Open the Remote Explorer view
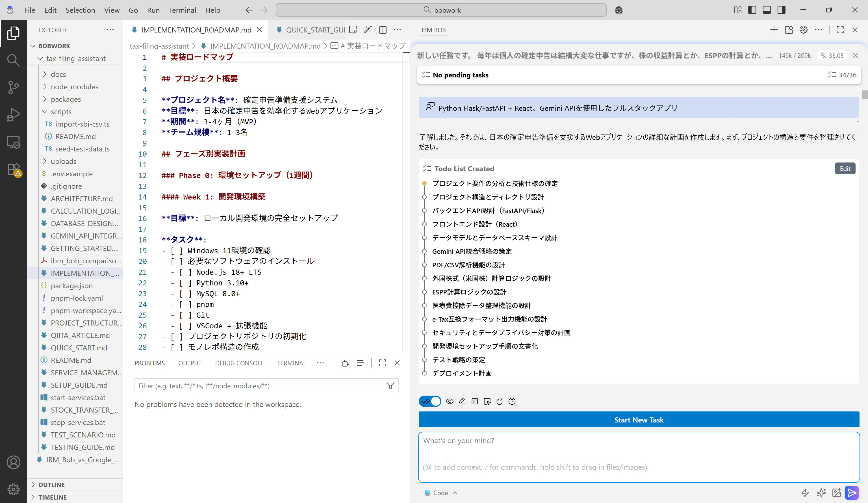This screenshot has width=868, height=503. (14, 142)
